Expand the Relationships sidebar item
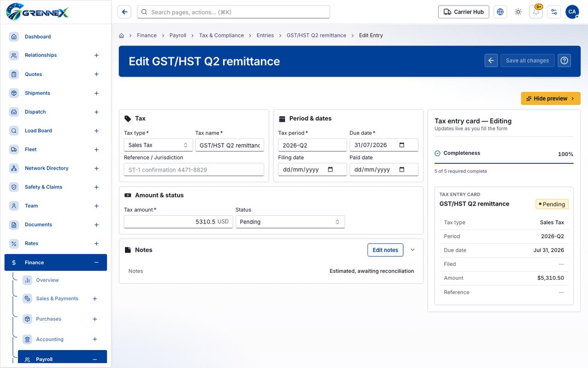This screenshot has height=368, width=588. click(x=96, y=55)
